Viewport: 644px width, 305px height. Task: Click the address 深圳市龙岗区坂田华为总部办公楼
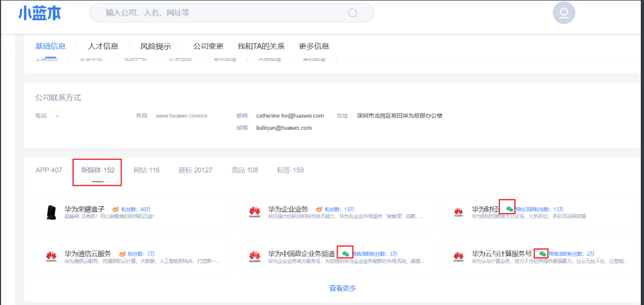tap(400, 115)
